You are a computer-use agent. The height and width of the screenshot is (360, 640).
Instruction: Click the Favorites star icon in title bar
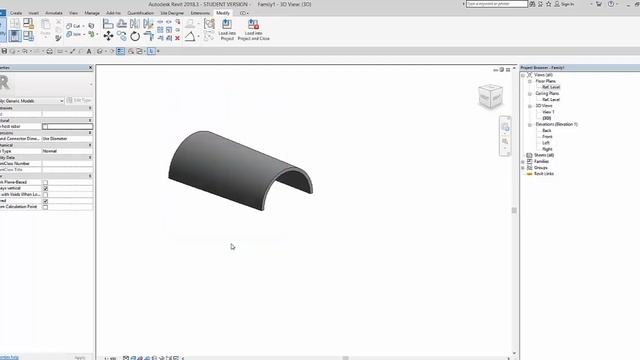(549, 4)
